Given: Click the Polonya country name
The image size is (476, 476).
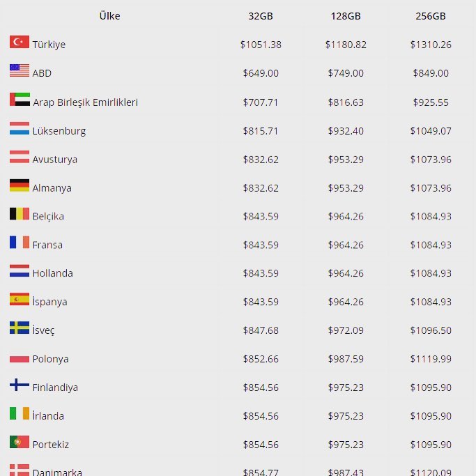Looking at the screenshot, I should point(50,359).
